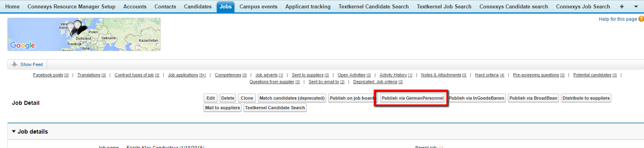Viewport: 644px width, 148px height.
Task: Click the Clone button
Action: click(247, 98)
